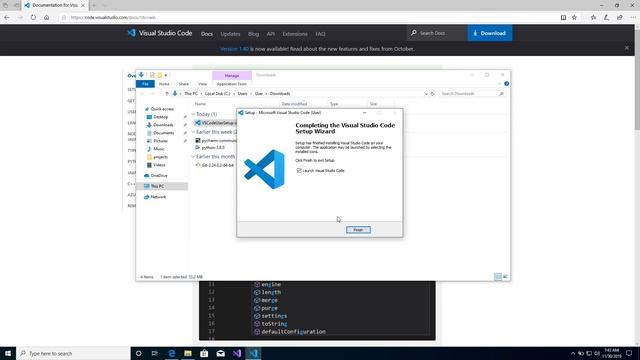This screenshot has width=640, height=360.
Task: Open Task View from the taskbar
Action: tap(155, 353)
